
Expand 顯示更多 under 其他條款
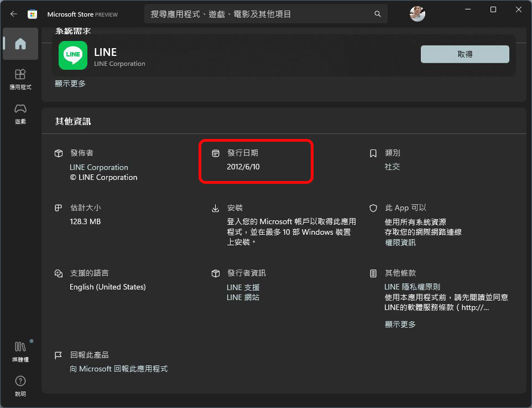400,324
